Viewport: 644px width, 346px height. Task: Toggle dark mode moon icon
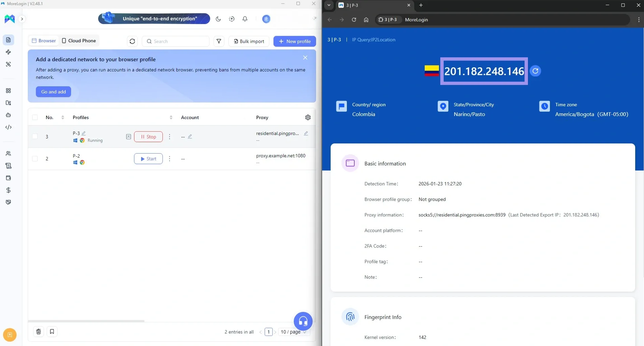point(218,19)
